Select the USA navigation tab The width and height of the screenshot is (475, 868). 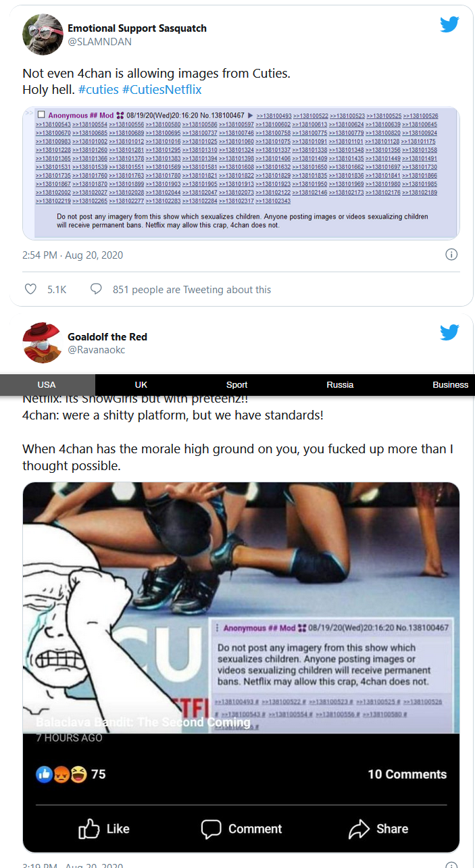coord(47,384)
